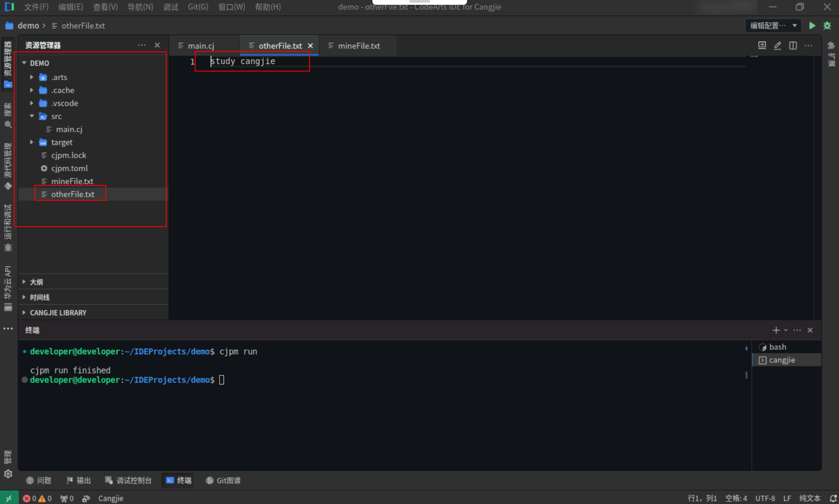Open the Search sidebar icon
Screen dimensions: 839x504
click(x=8, y=116)
